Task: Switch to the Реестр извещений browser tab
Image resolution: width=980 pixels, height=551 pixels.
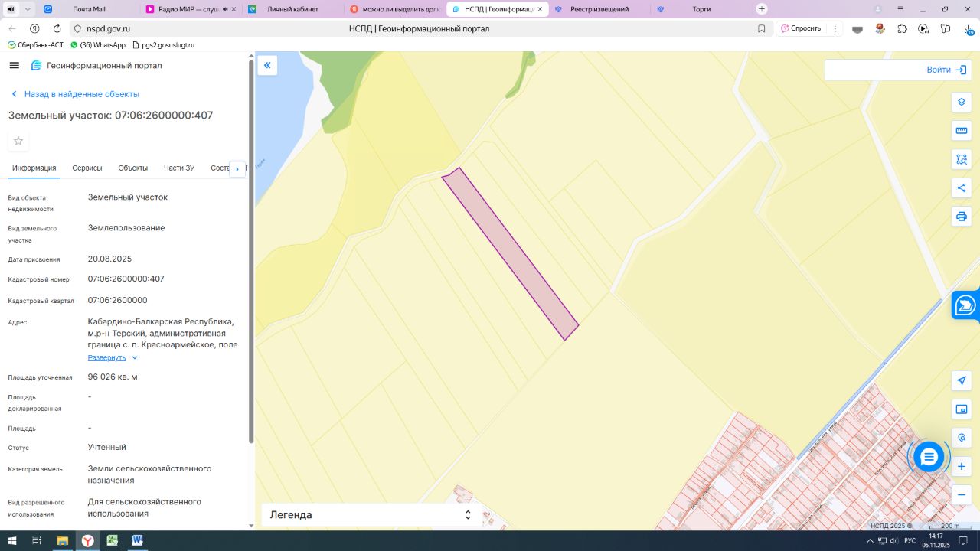Action: pos(599,9)
